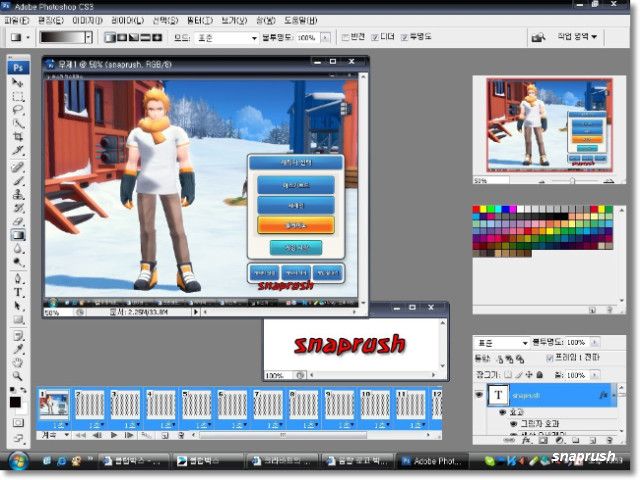The image size is (640, 480).
Task: Choose the radial gradient style button
Action: pyautogui.click(x=122, y=38)
